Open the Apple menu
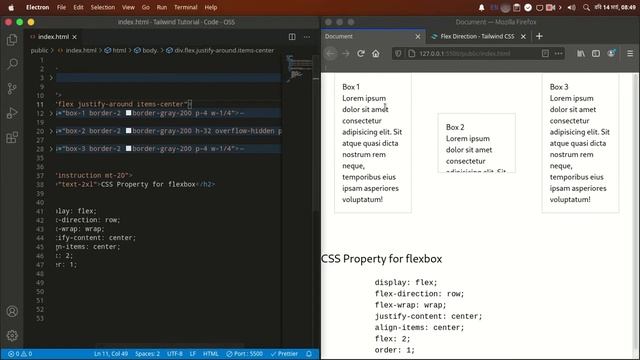This screenshot has height=360, width=640. click(11, 7)
